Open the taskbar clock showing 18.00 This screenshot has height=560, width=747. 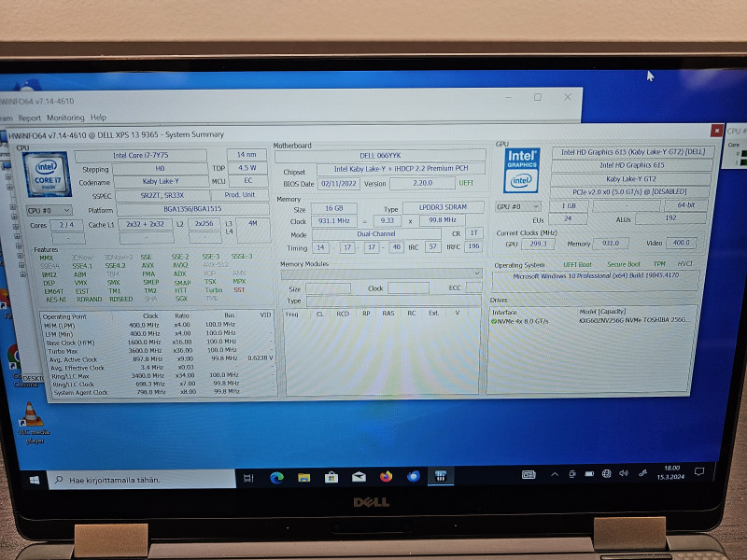pyautogui.click(x=670, y=472)
